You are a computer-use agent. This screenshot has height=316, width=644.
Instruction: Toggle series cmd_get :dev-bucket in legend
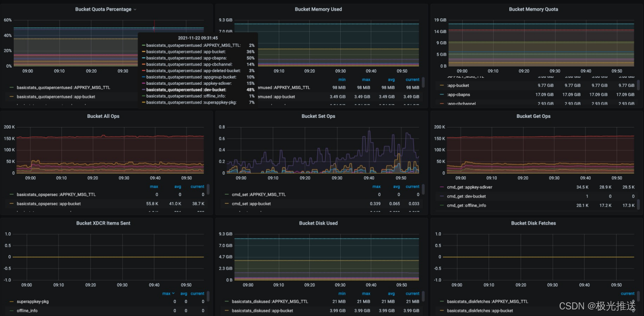point(466,196)
